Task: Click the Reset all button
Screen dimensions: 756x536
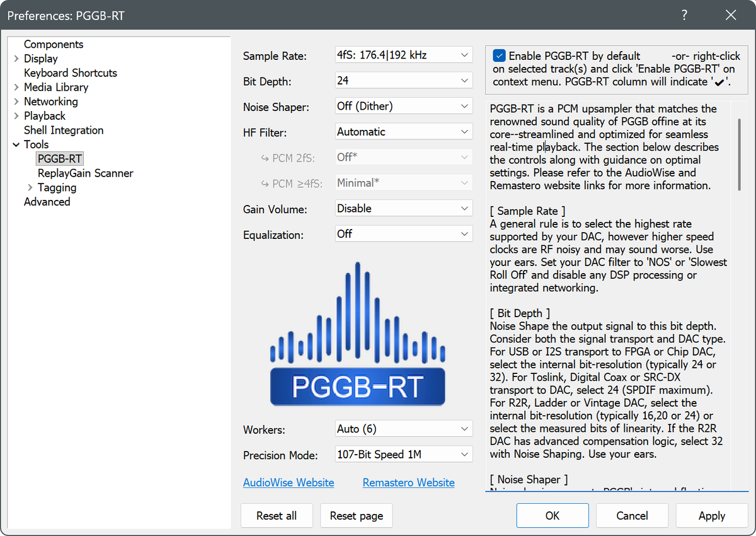Action: click(x=277, y=515)
